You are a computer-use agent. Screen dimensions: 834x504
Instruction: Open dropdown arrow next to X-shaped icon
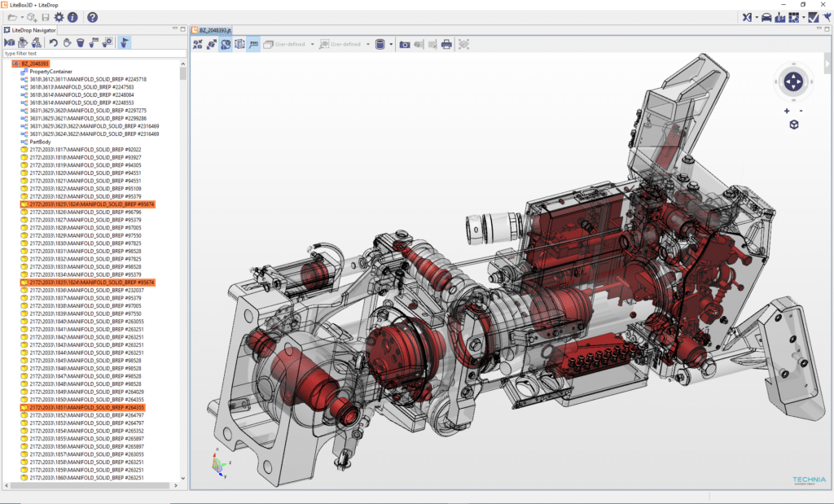tap(757, 18)
